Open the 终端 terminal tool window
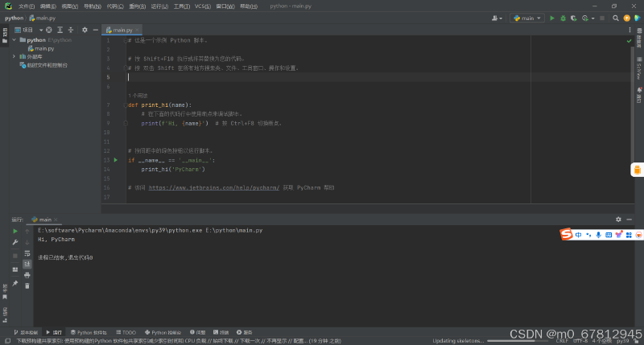This screenshot has height=345, width=644. pyautogui.click(x=221, y=332)
